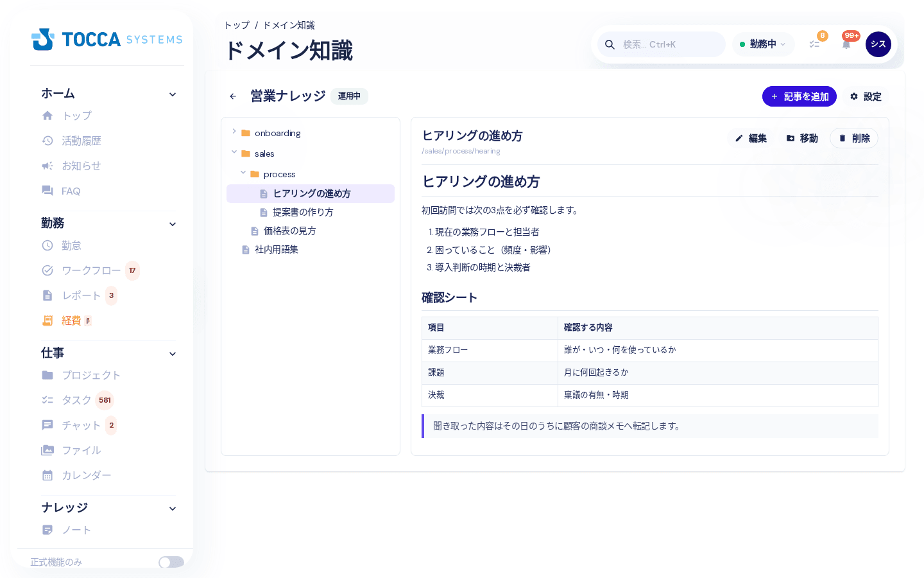
Task: Open トップ home icon in sidebar
Action: (47, 116)
